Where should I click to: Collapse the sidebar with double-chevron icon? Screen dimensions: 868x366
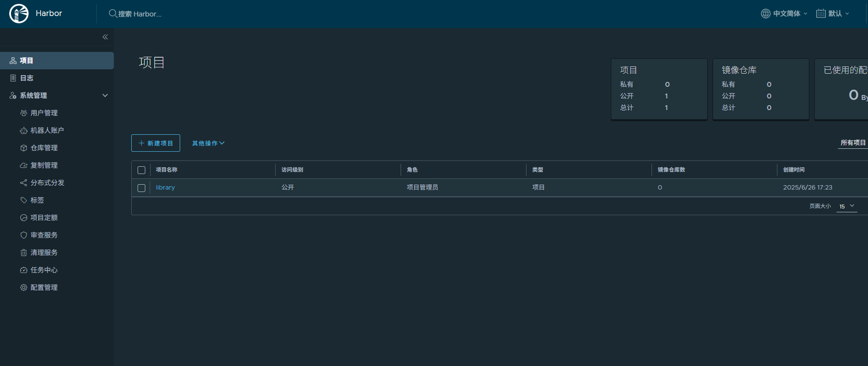105,37
